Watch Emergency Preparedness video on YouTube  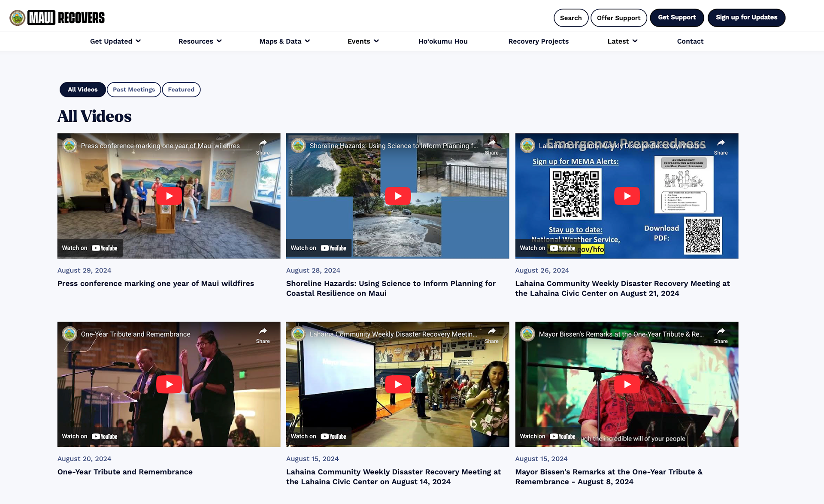pyautogui.click(x=548, y=248)
